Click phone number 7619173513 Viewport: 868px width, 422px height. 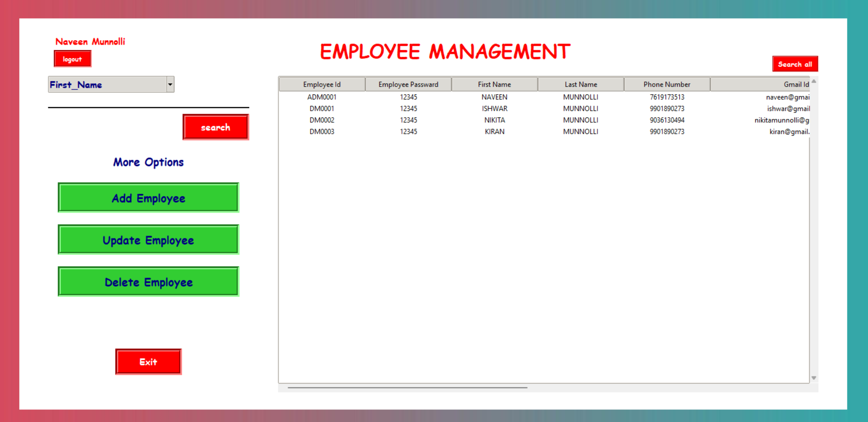click(667, 97)
